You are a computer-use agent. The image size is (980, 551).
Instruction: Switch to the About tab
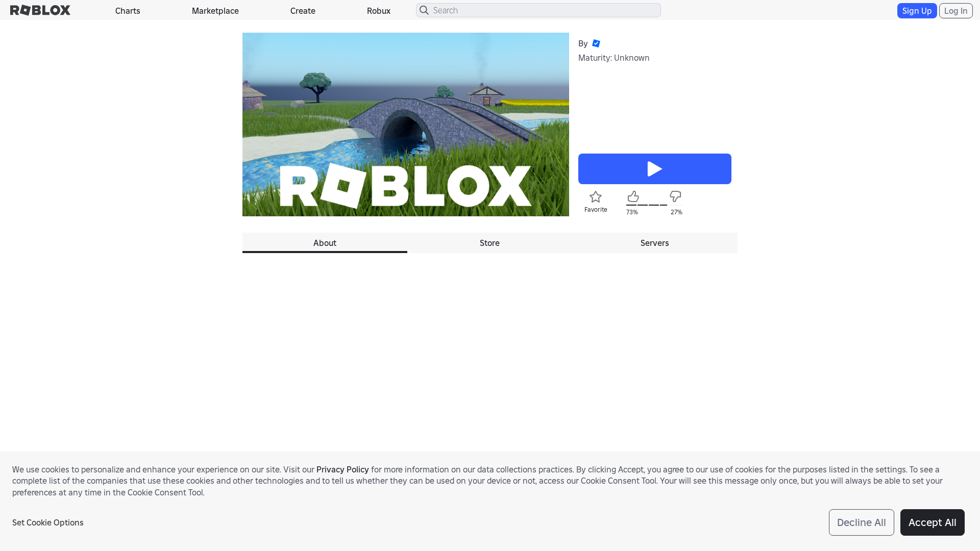325,243
